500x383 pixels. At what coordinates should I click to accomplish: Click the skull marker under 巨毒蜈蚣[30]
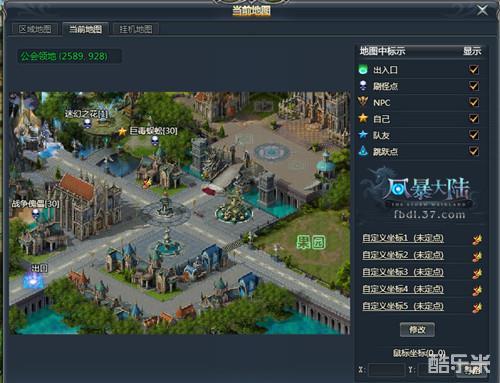(154, 141)
